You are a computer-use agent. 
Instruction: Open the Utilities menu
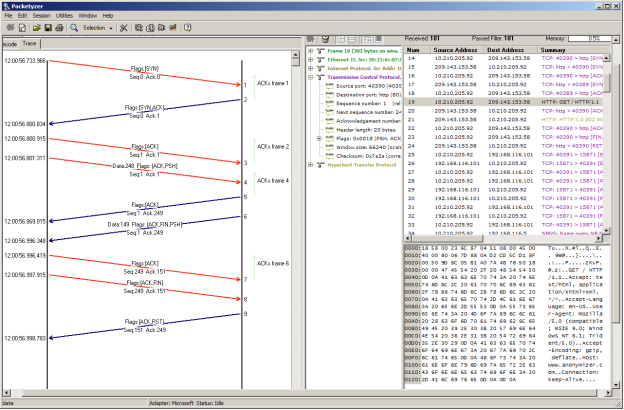pos(65,16)
